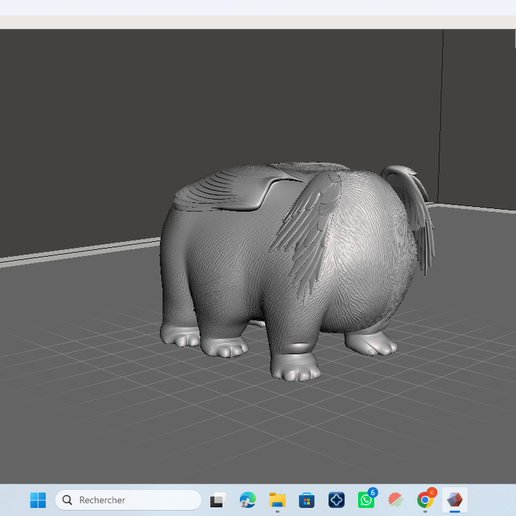Viewport: 516px width, 516px height.
Task: Open the red striped circle app icon
Action: [396, 500]
